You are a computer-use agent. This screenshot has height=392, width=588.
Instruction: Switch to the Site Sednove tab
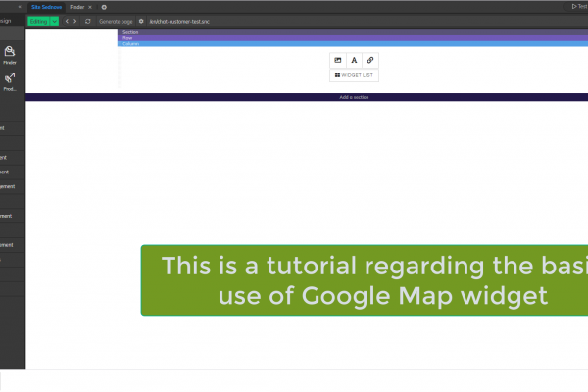[46, 7]
